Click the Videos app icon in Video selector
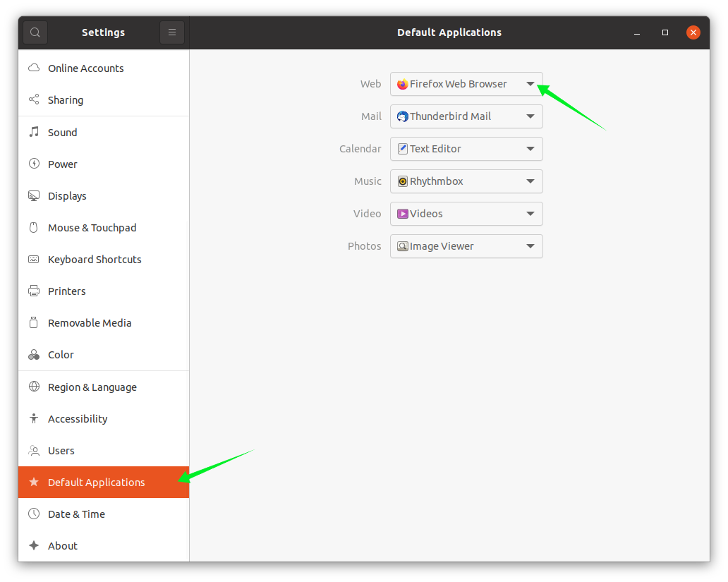This screenshot has width=728, height=582. coord(403,214)
